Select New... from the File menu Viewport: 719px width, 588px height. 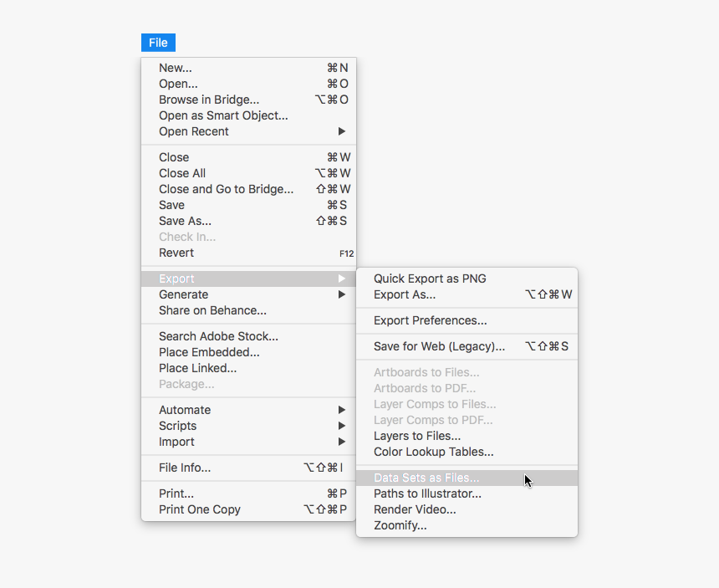click(x=175, y=68)
